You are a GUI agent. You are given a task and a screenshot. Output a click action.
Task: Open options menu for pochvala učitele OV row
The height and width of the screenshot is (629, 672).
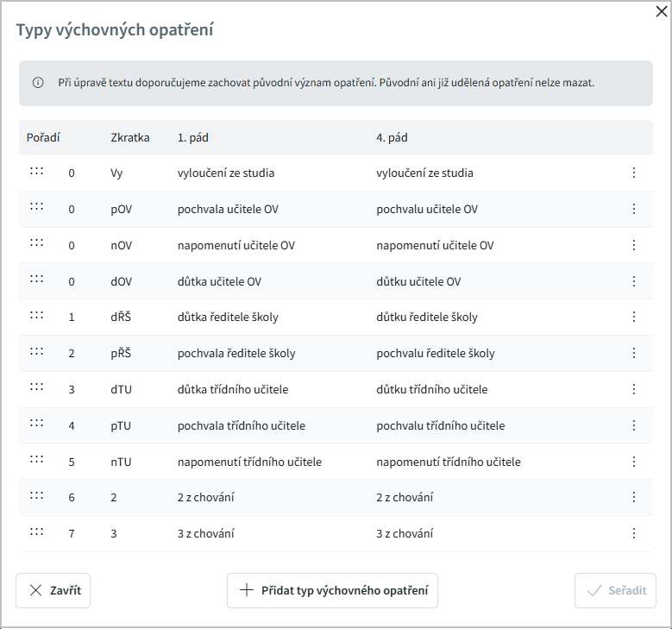[633, 209]
